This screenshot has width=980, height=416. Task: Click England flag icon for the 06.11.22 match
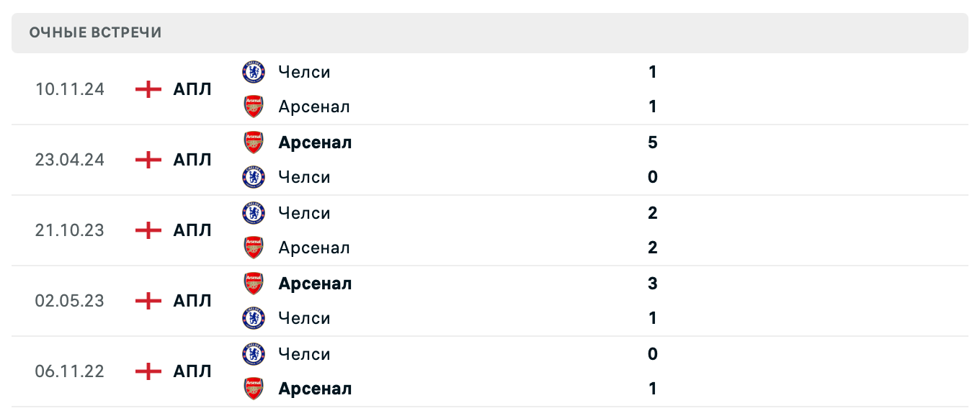148,371
